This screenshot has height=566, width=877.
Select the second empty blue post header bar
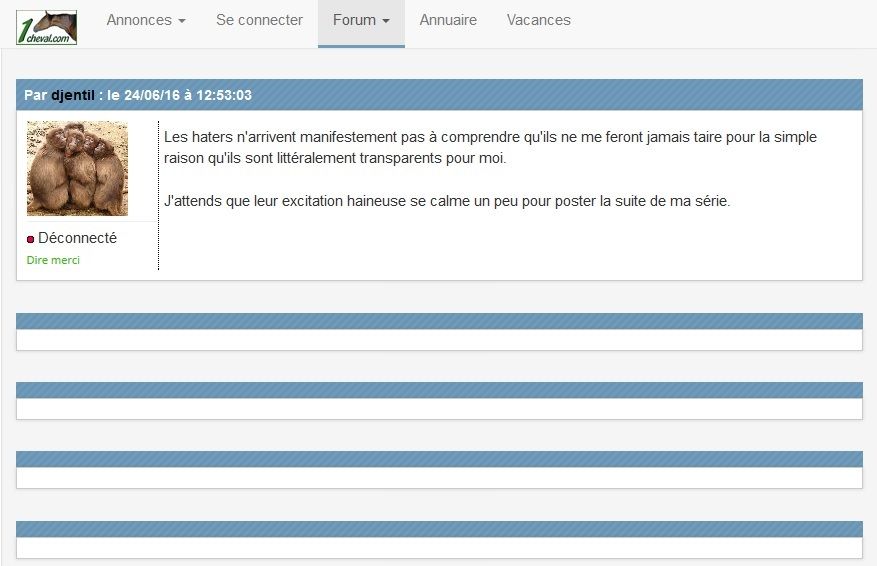[439, 390]
